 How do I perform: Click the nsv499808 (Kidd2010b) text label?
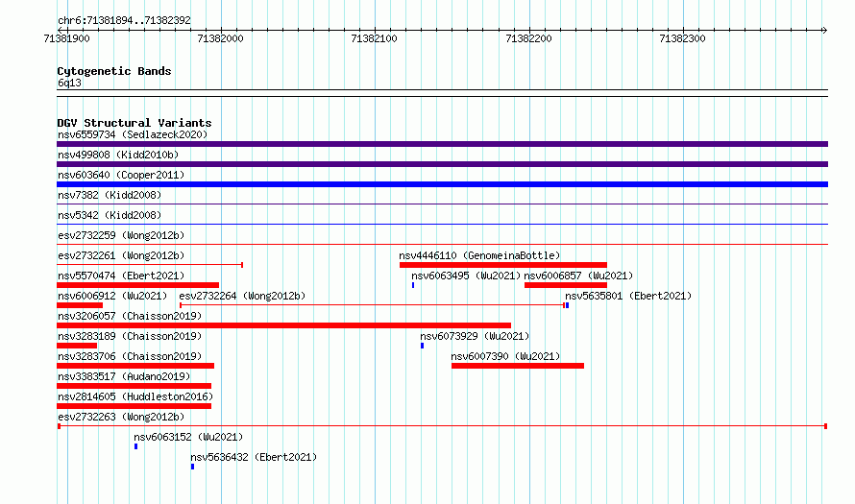coord(118,155)
